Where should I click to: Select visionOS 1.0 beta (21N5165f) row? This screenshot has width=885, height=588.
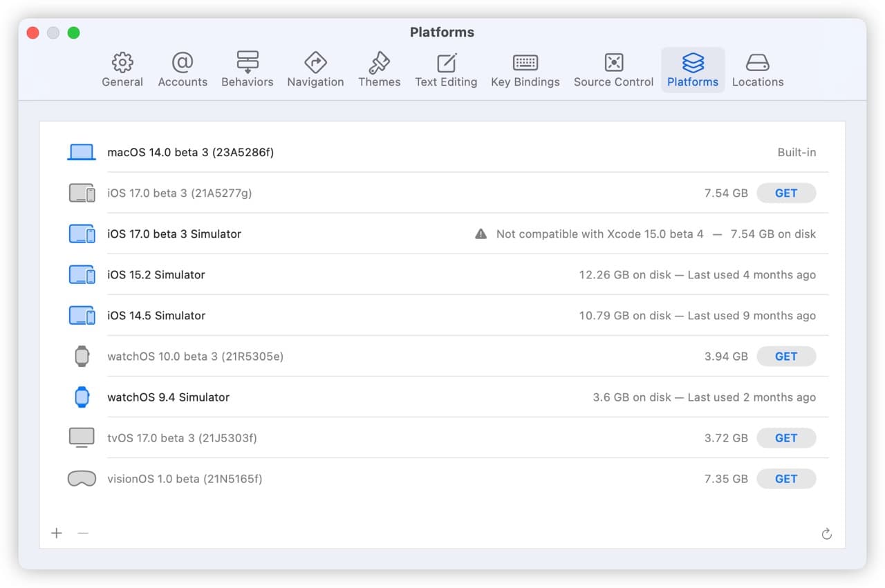[x=442, y=478]
